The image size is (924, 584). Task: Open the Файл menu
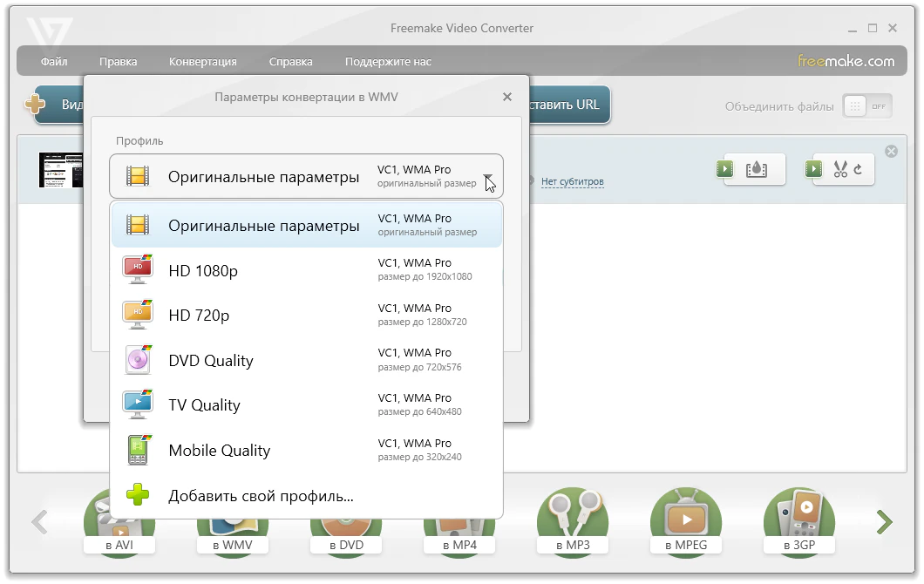(54, 62)
